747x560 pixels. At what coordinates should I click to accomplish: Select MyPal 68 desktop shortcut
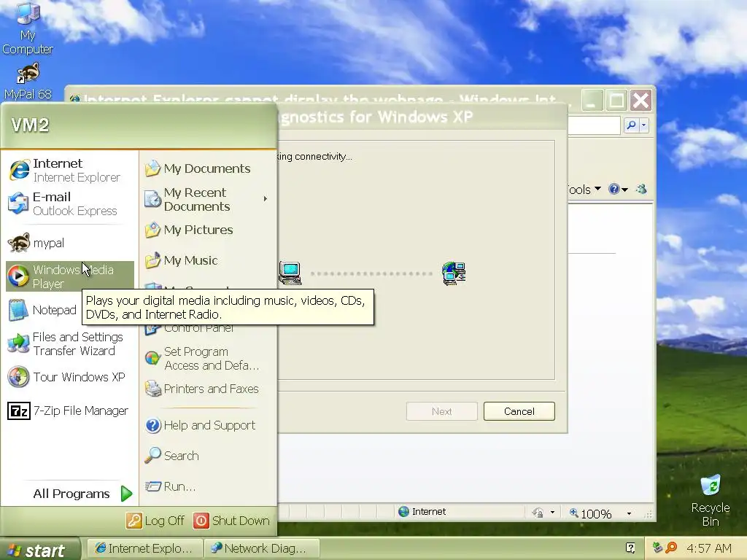click(x=28, y=82)
